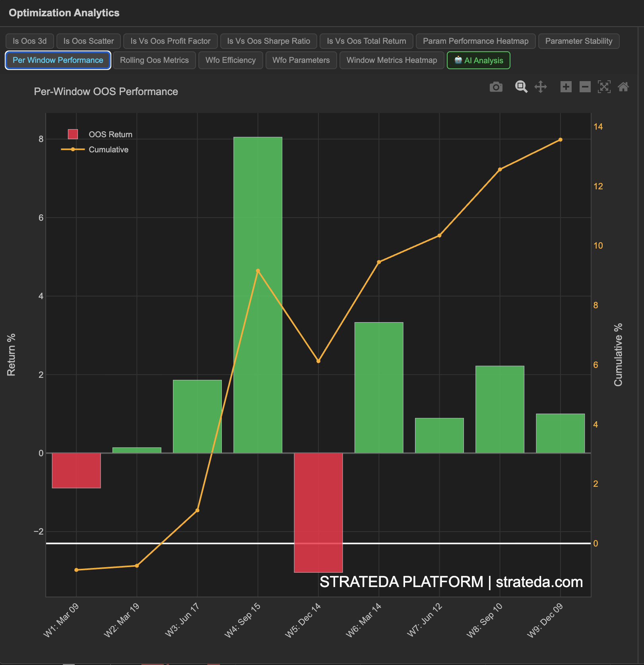This screenshot has width=644, height=665.
Task: Select the pan tool in the chart toolbar
Action: (541, 87)
